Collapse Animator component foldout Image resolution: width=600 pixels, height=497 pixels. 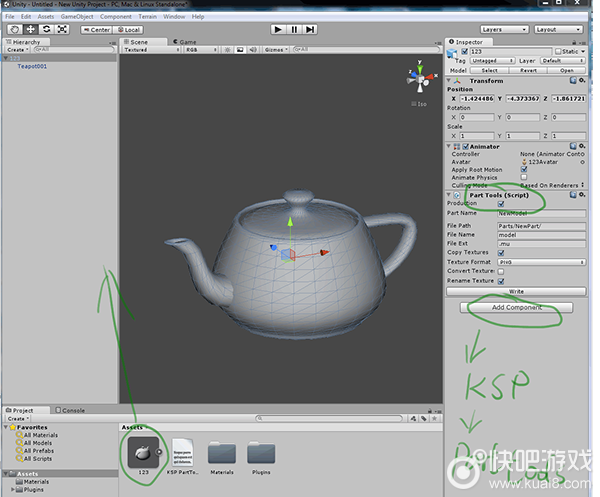(x=448, y=146)
